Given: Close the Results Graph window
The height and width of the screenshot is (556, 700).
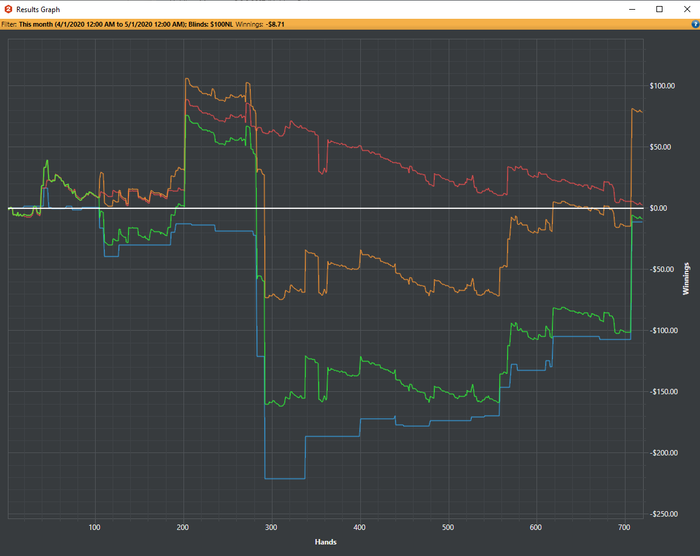Looking at the screenshot, I should click(x=687, y=9).
